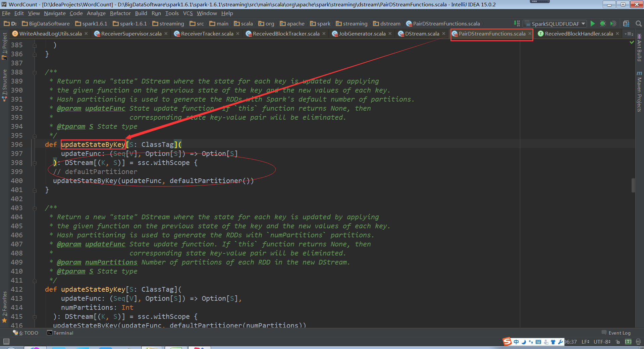Toggle file read-only lock in status bar
Screen dimensions: 644x349
618,342
